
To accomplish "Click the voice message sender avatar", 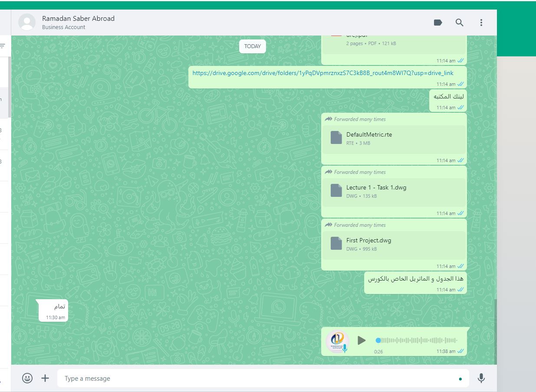I will pyautogui.click(x=337, y=341).
